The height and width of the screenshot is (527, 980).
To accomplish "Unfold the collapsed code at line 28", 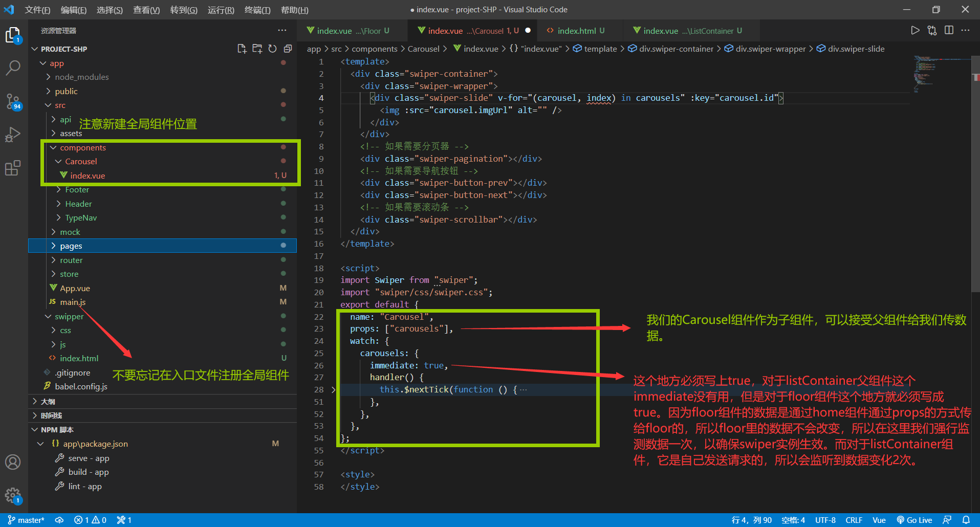I will click(333, 390).
